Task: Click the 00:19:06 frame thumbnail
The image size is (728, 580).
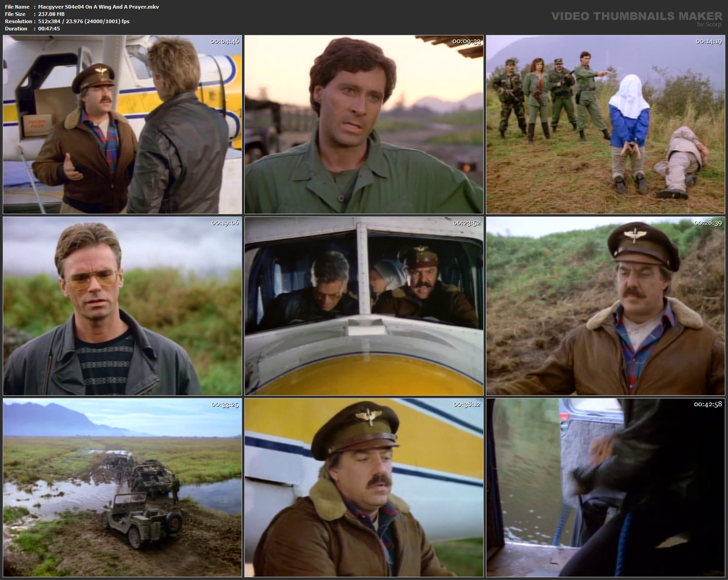Action: [x=122, y=306]
